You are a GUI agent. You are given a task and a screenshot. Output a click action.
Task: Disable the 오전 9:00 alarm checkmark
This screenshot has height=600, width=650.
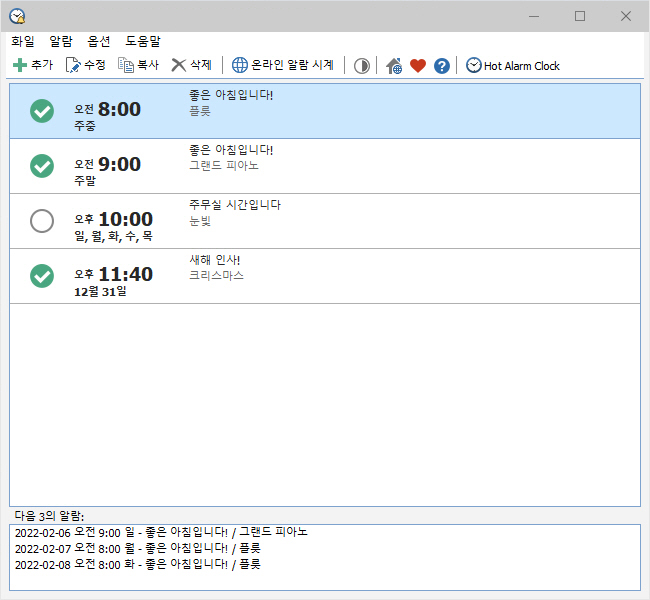tap(42, 166)
